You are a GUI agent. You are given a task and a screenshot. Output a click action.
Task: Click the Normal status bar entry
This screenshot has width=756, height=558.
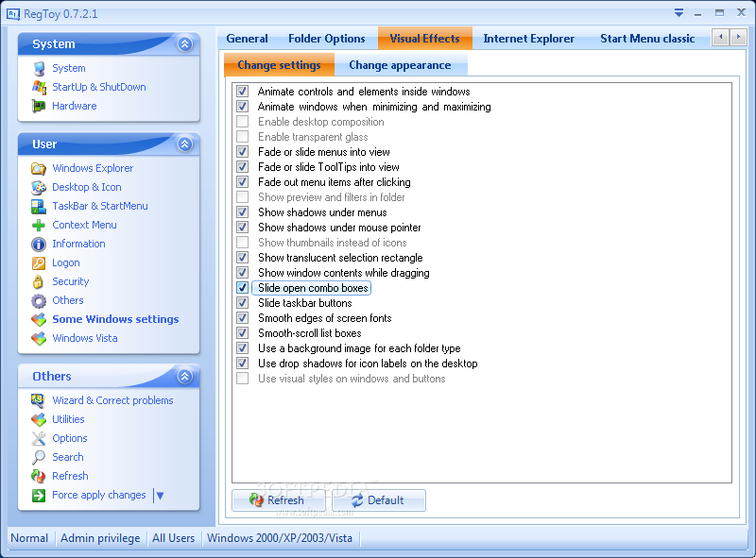pos(29,538)
